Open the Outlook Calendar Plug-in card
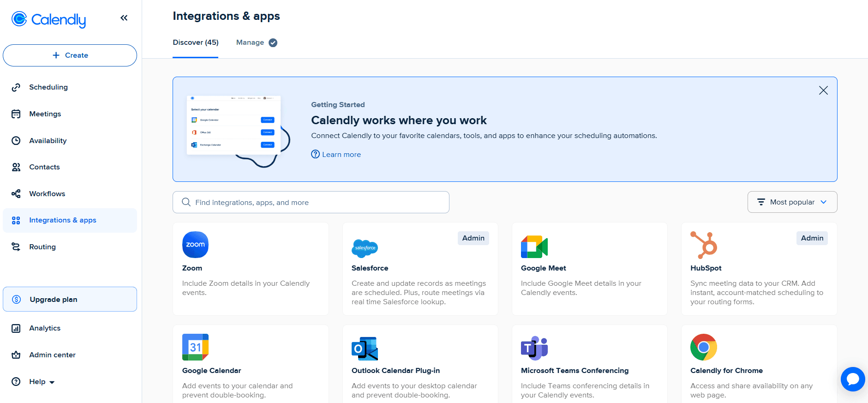The height and width of the screenshot is (403, 868). (420, 364)
